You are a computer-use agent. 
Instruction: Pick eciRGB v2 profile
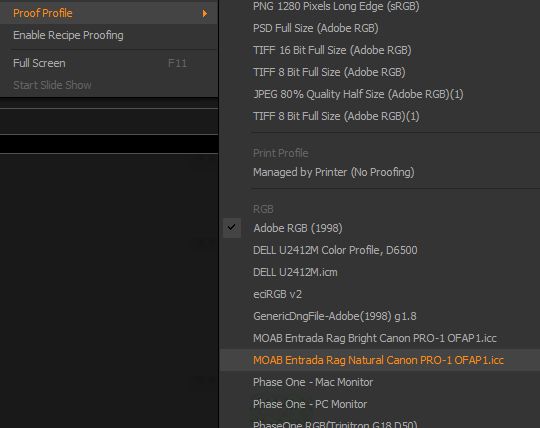[380, 294]
